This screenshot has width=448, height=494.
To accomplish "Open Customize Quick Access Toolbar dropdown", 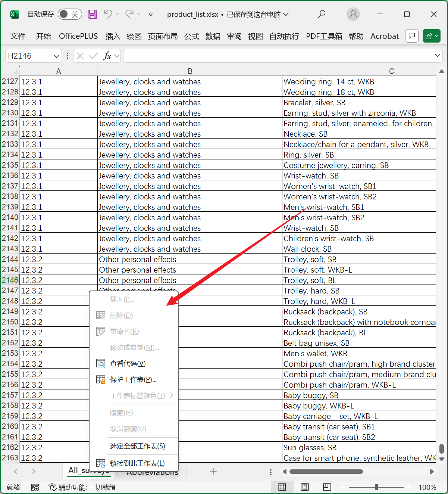I will tap(151, 14).
